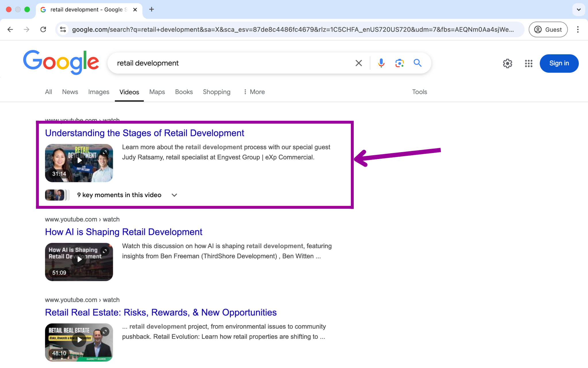Click youtube.com breadcrumb above How AI result
The width and height of the screenshot is (588, 368).
coord(82,219)
